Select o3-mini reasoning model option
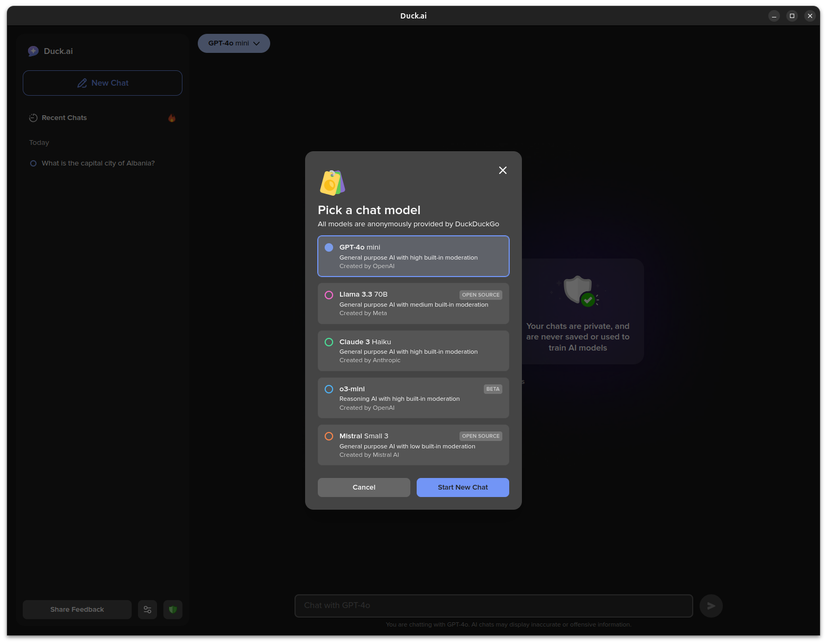The width and height of the screenshot is (827, 644). coord(329,389)
